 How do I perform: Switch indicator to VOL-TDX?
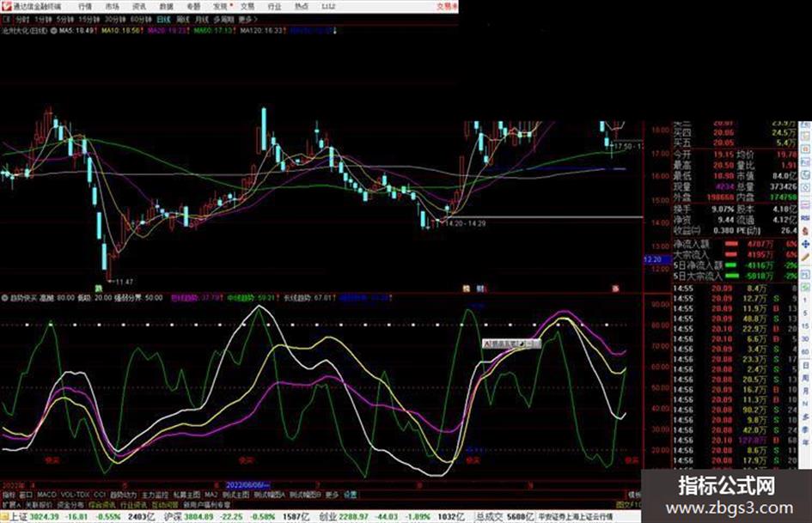[75, 495]
